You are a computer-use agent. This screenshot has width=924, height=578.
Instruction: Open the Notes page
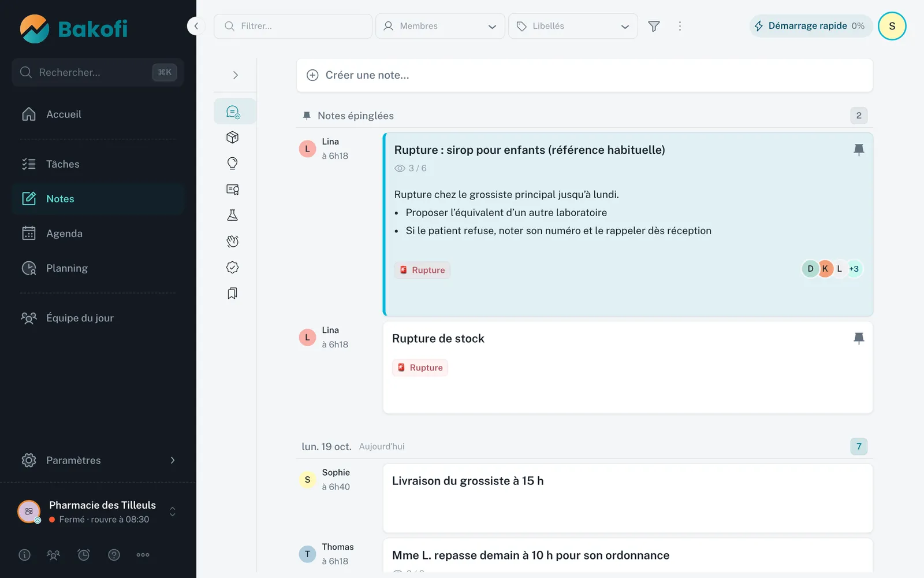tap(98, 199)
